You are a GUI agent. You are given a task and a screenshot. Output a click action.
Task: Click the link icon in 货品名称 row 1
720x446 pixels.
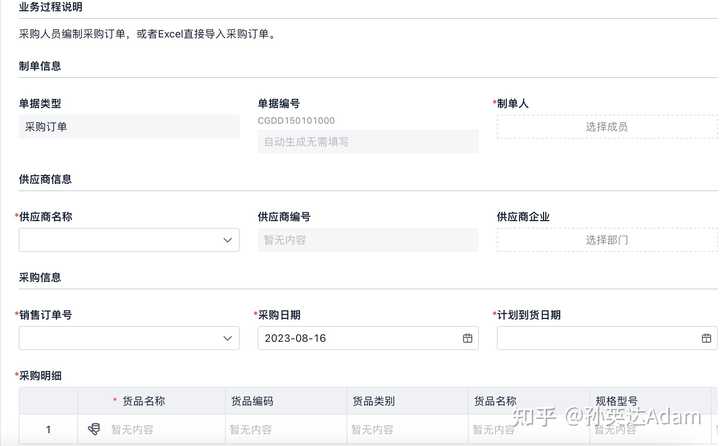(94, 429)
